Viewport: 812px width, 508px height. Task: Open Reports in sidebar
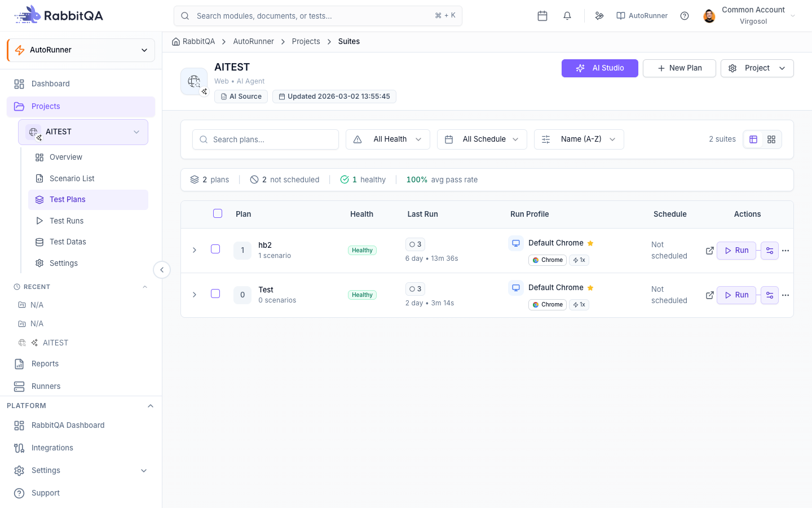81,364
